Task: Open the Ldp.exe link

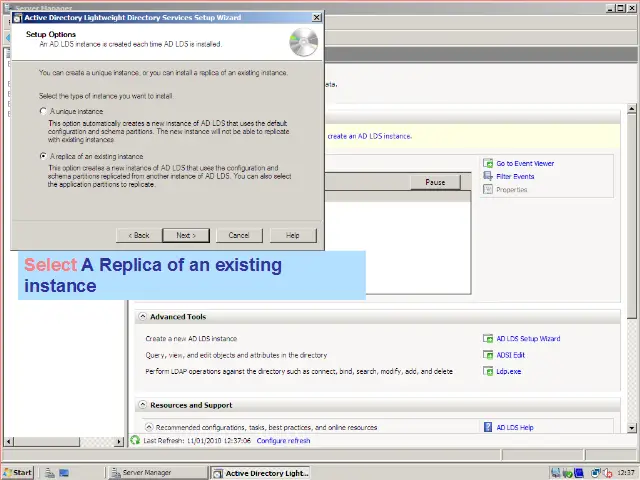Action: [x=509, y=371]
